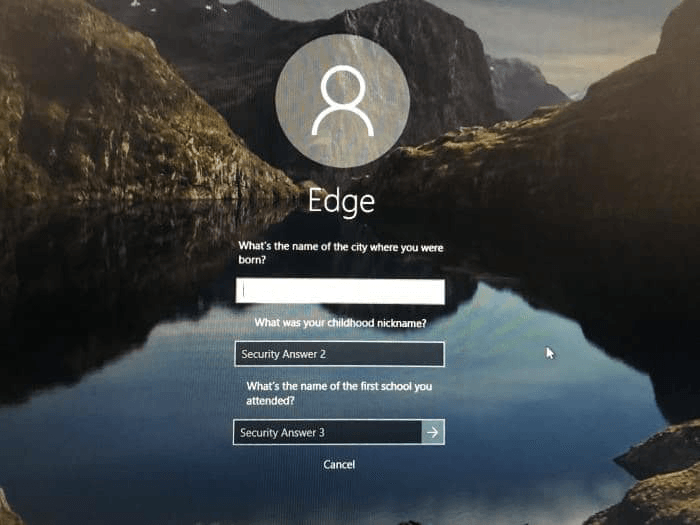The height and width of the screenshot is (525, 700).
Task: Click the word attended? in the third question
Action: [271, 400]
